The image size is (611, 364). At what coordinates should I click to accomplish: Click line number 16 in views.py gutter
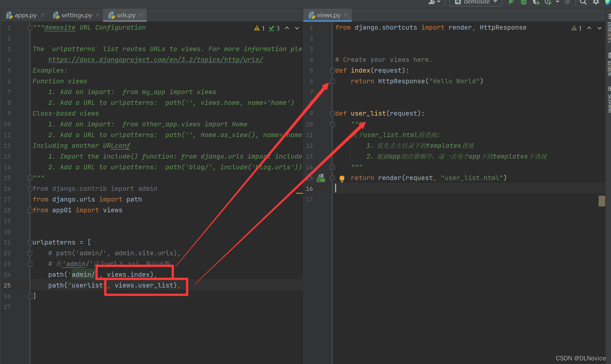pyautogui.click(x=309, y=189)
